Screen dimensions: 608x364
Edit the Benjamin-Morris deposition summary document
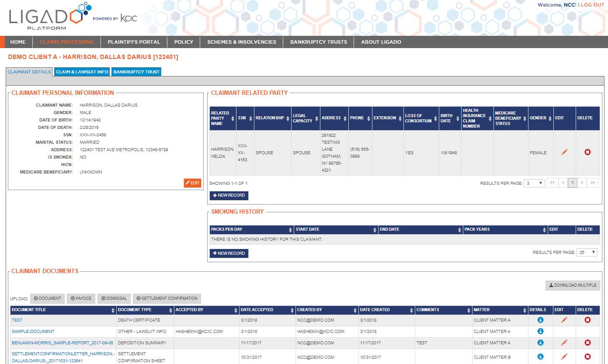pyautogui.click(x=564, y=343)
